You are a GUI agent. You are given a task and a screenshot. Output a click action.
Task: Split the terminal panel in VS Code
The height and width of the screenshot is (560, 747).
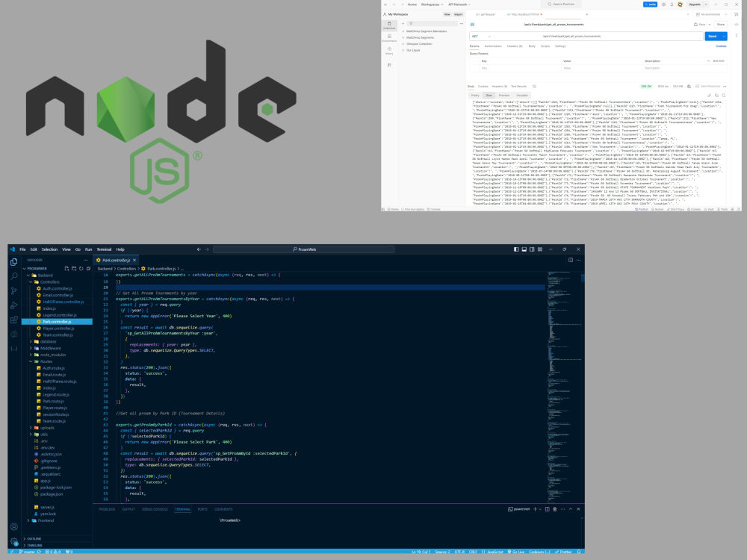(547, 509)
